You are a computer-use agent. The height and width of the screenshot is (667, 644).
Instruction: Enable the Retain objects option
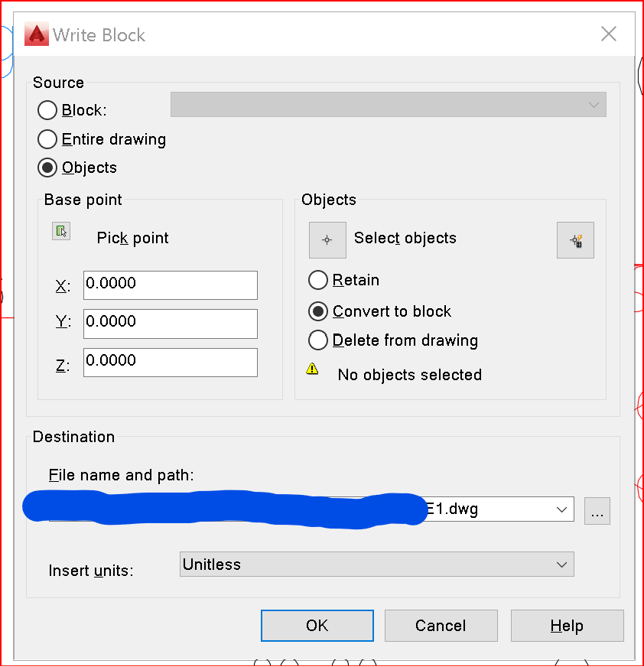[318, 280]
